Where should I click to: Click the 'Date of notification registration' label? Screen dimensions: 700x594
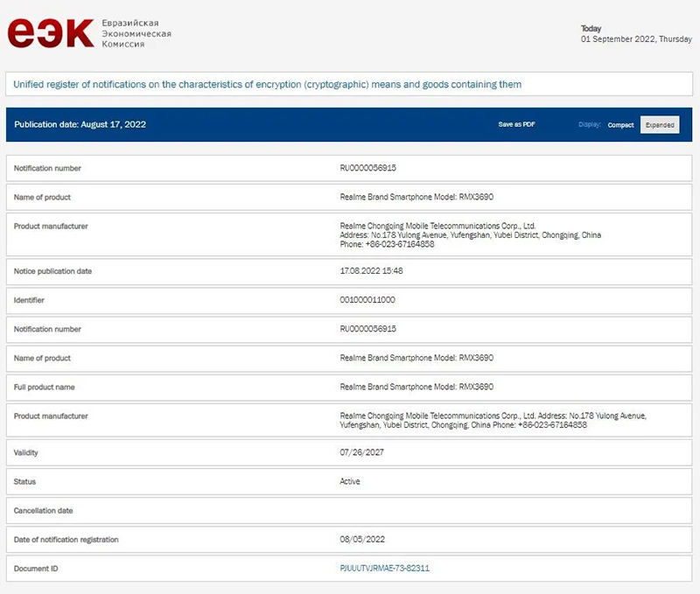tap(66, 540)
